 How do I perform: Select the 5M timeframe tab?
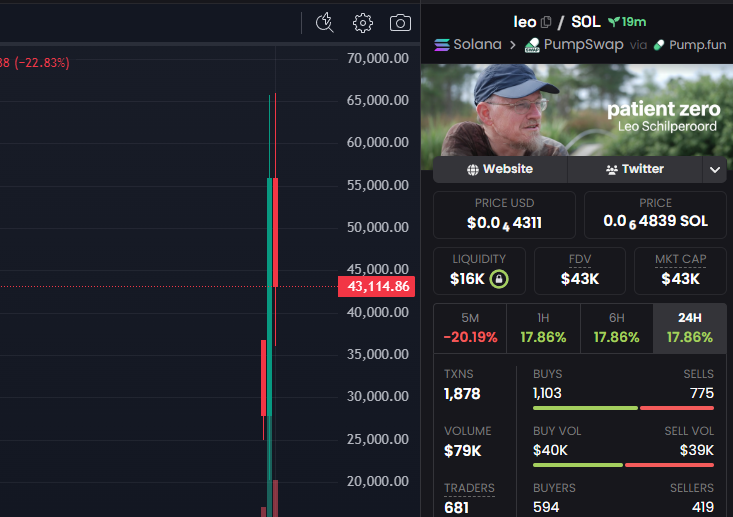click(x=470, y=328)
